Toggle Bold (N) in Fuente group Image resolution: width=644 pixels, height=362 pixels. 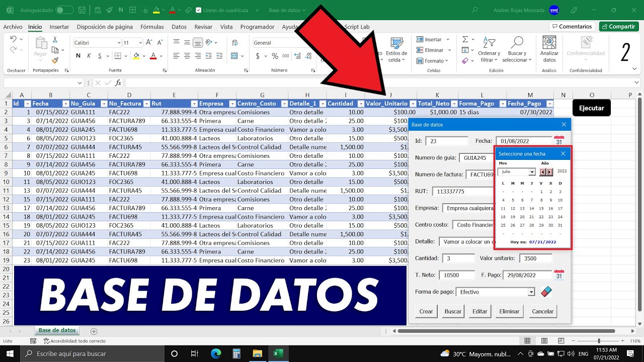coord(78,56)
